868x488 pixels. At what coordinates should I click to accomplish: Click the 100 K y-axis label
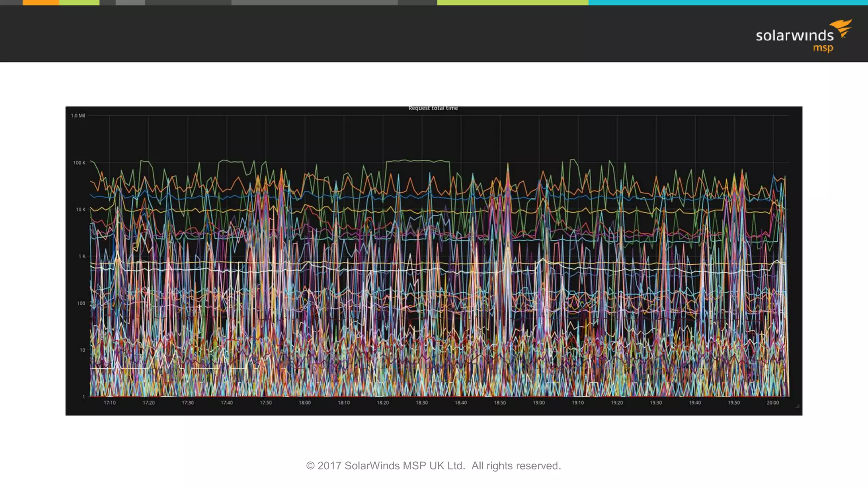click(x=79, y=163)
